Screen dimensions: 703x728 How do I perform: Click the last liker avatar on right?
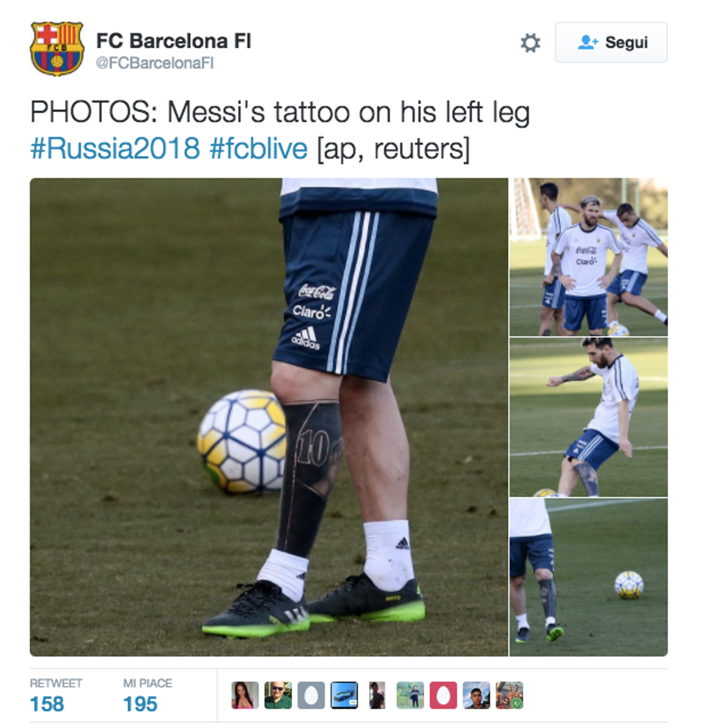coord(510,695)
